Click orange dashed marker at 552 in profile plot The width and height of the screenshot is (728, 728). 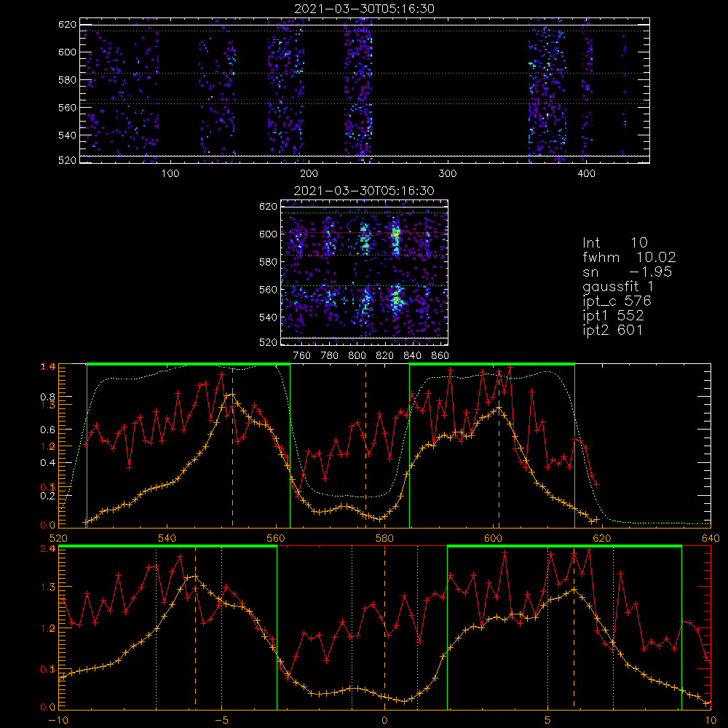click(233, 446)
